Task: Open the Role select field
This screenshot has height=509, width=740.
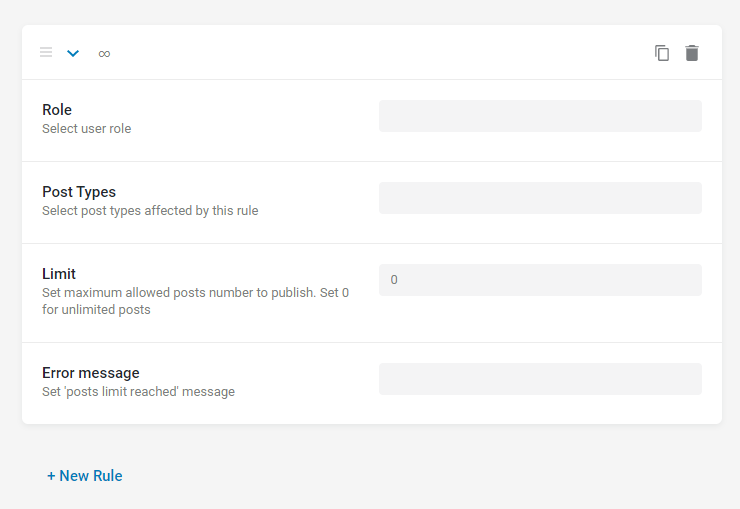Action: point(540,116)
